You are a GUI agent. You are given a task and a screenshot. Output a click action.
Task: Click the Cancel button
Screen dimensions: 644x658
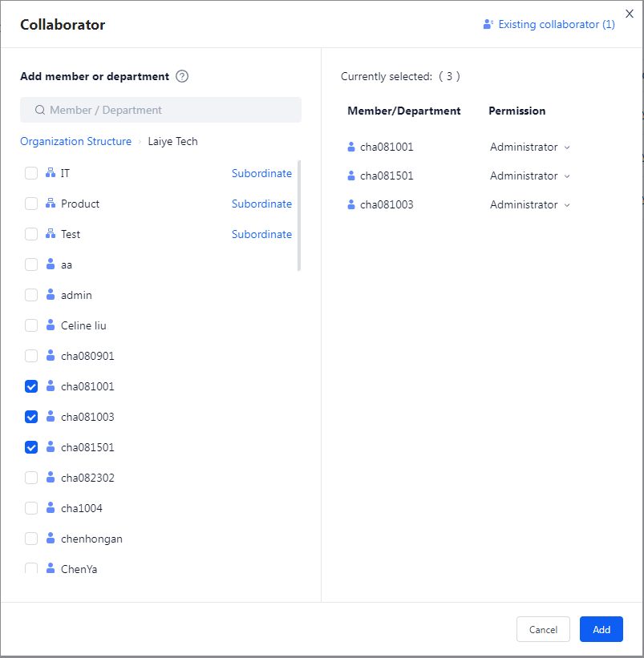pyautogui.click(x=543, y=629)
